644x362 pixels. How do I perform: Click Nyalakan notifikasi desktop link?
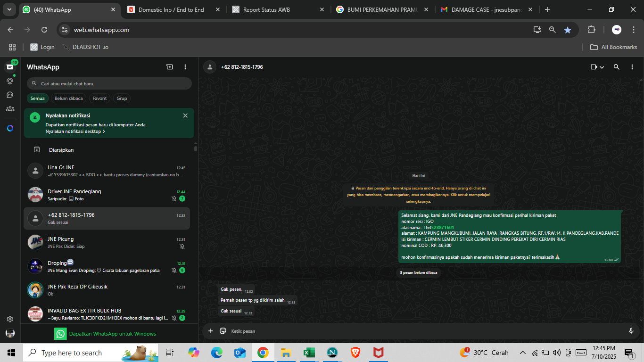pos(75,132)
